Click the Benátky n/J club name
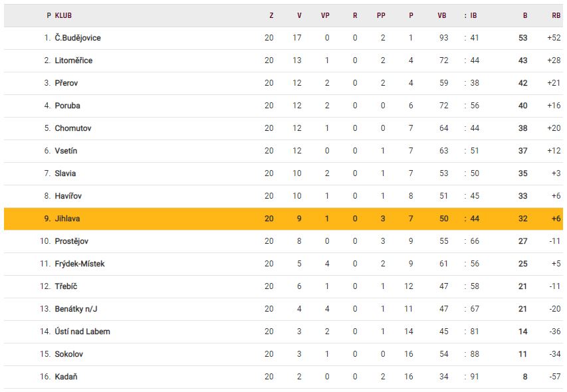This screenshot has width=567, height=392. pyautogui.click(x=77, y=309)
